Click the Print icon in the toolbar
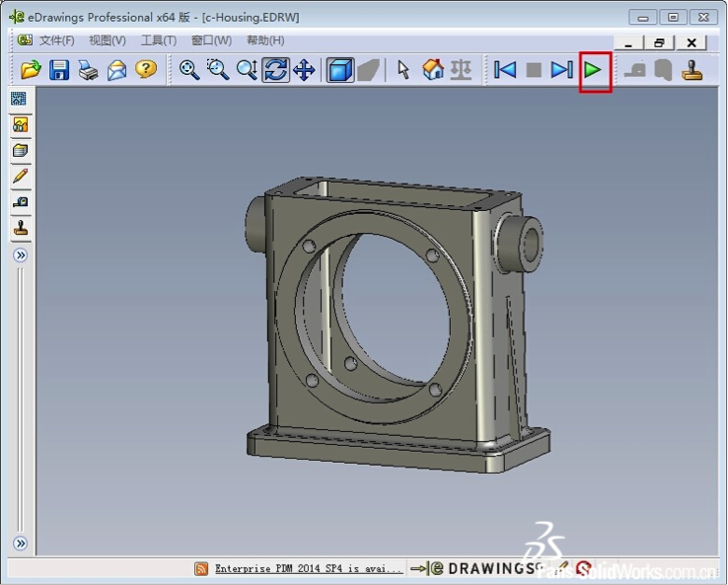Image resolution: width=728 pixels, height=585 pixels. pyautogui.click(x=88, y=70)
